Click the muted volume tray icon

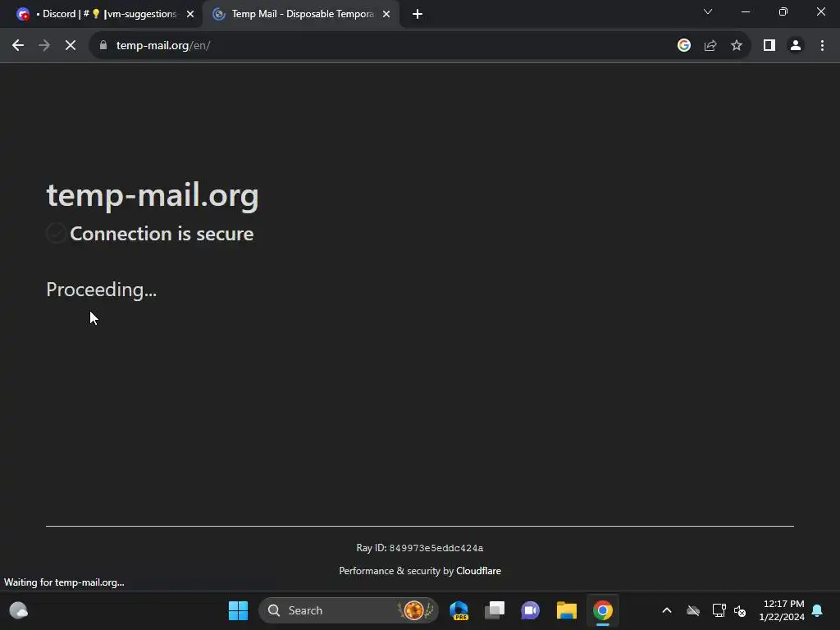coord(740,610)
